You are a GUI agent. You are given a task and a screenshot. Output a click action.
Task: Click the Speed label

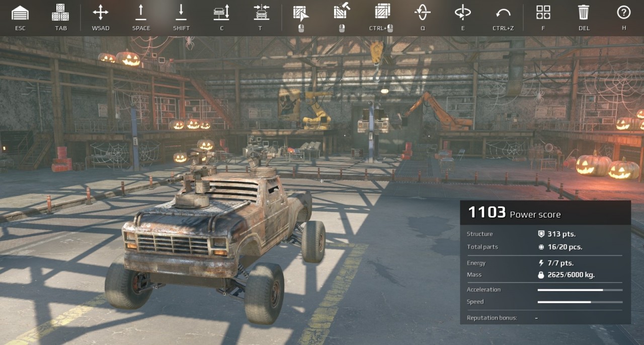pos(475,302)
